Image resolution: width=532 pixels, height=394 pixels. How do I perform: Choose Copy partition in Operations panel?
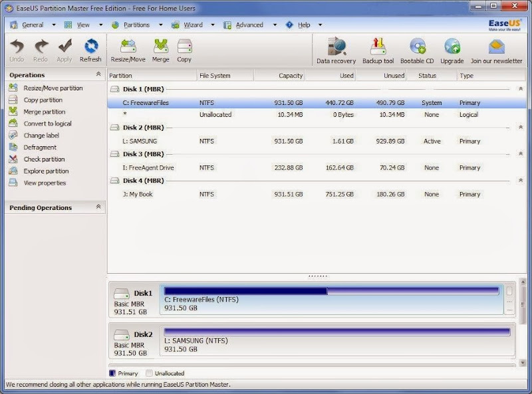click(43, 100)
